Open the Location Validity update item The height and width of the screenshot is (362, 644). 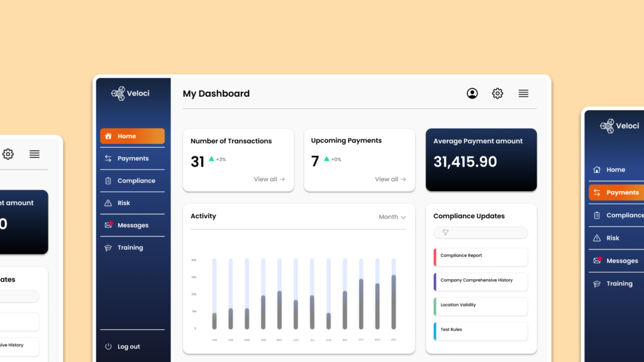480,307
